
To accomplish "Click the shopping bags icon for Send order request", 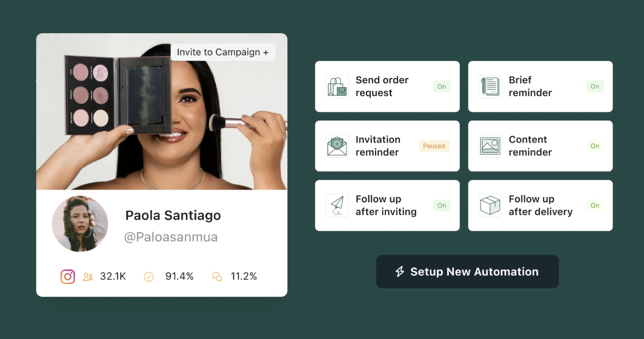I will click(337, 87).
